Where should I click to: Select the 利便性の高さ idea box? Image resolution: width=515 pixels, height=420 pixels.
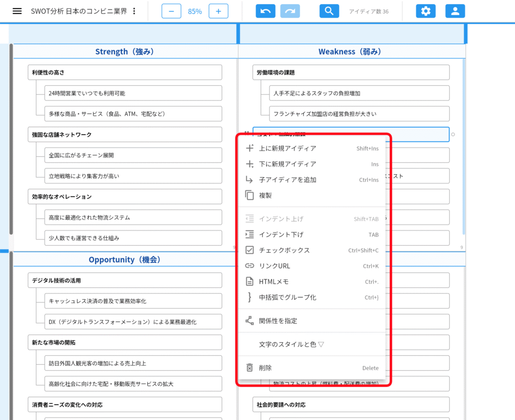point(125,72)
